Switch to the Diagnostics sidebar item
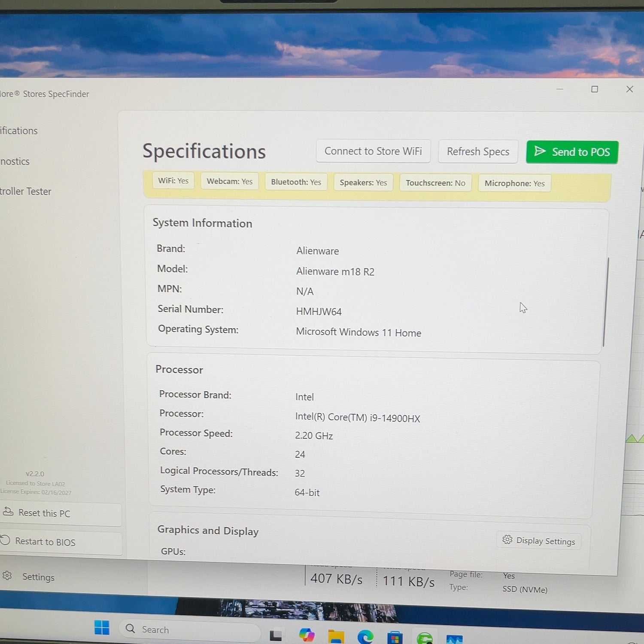 pyautogui.click(x=15, y=161)
